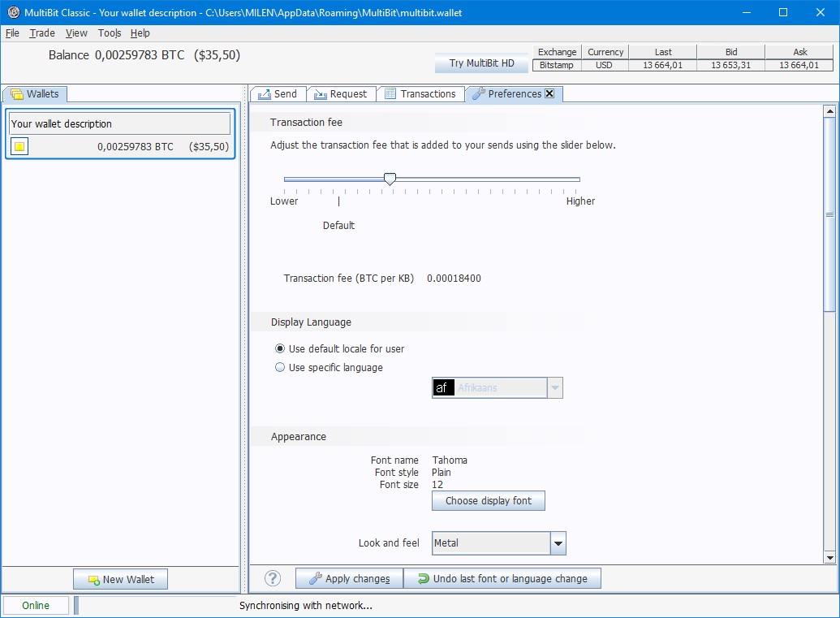Click the Online status indicator
The width and height of the screenshot is (840, 618).
36,605
